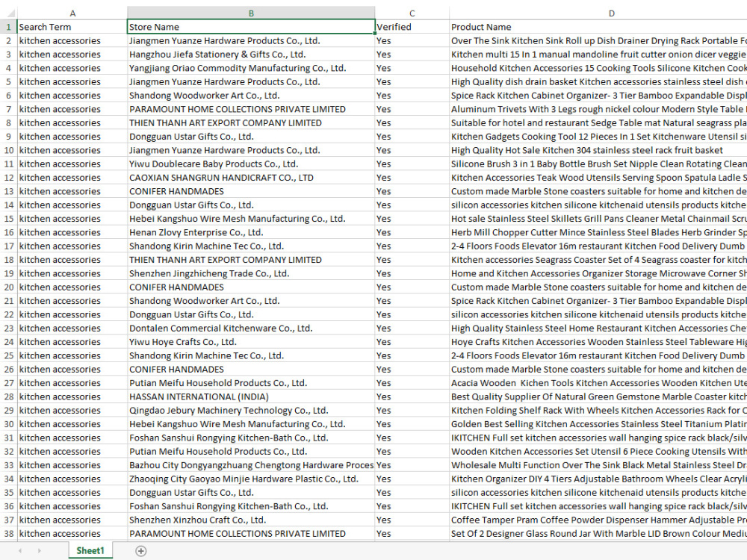Select the Search Term header cell

pyautogui.click(x=72, y=27)
